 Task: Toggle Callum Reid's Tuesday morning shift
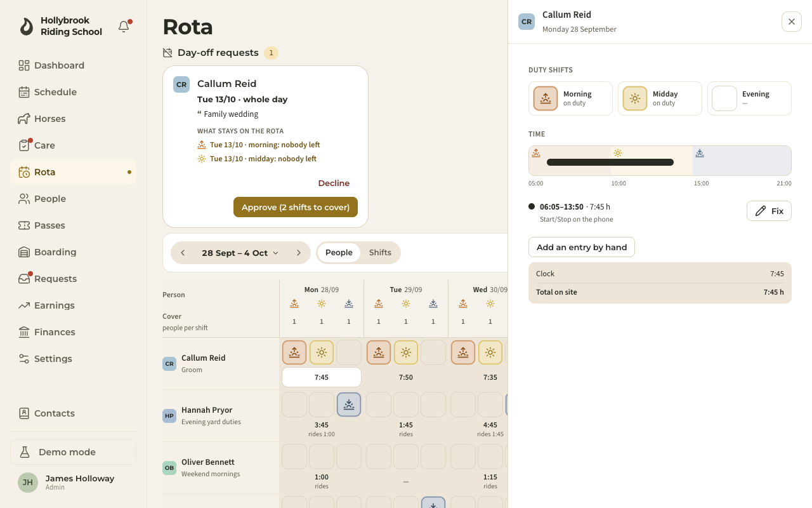[379, 352]
